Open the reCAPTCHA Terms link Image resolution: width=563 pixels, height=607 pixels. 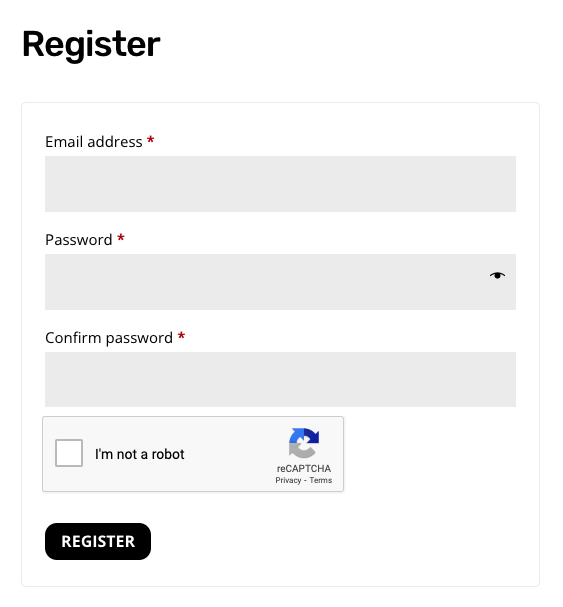pos(321,480)
